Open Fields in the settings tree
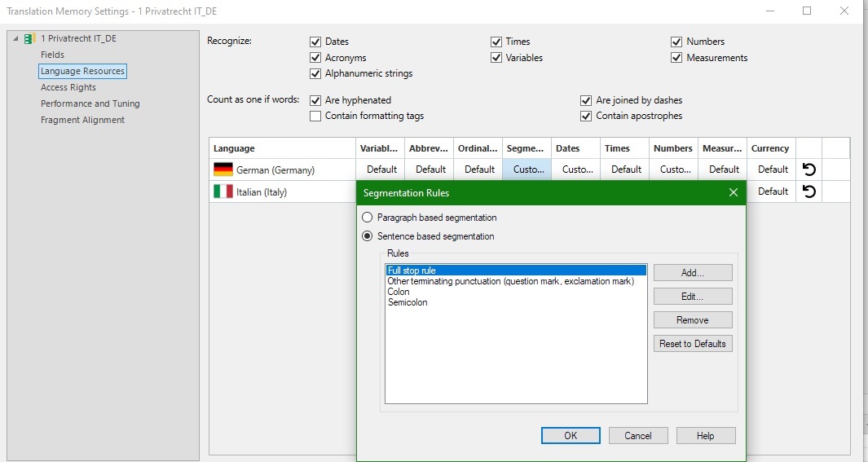This screenshot has height=462, width=868. click(x=53, y=55)
